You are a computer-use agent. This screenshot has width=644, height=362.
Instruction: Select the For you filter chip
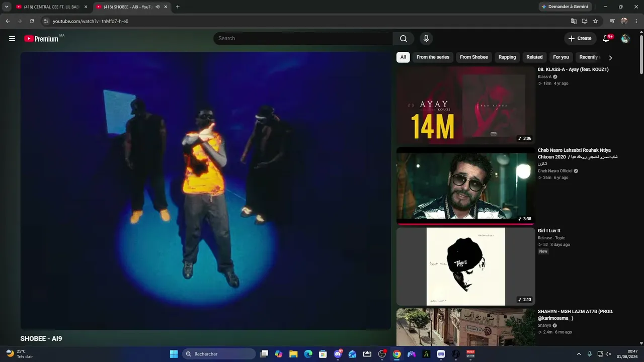pos(561,57)
